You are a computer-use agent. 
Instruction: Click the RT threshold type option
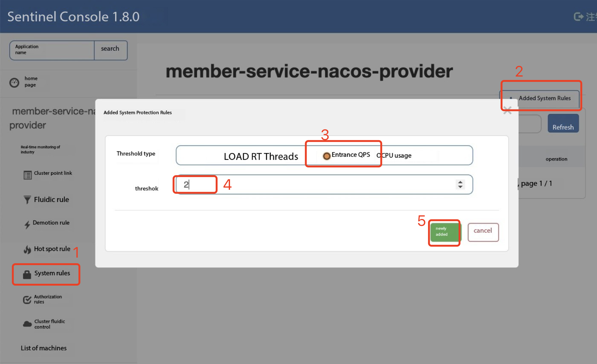(256, 156)
